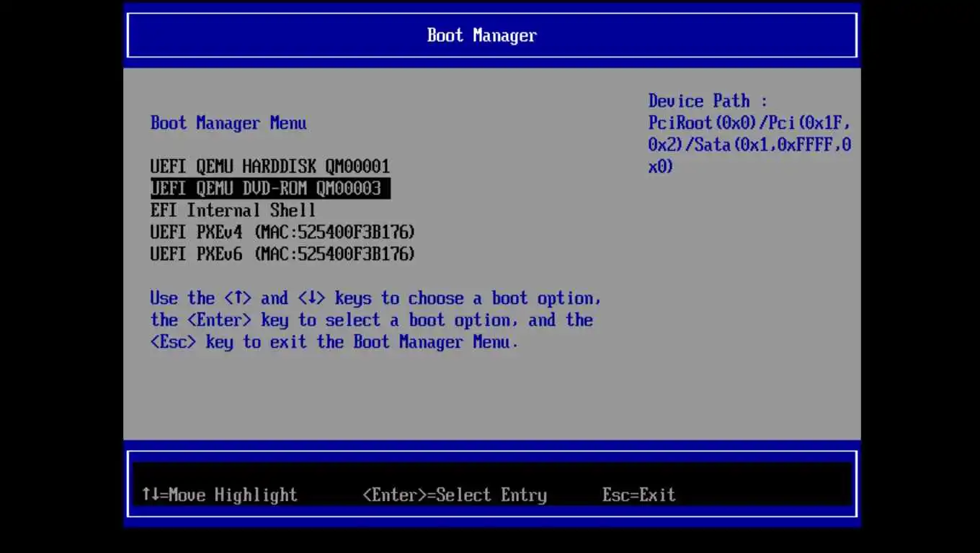Viewport: 980px width, 553px height.
Task: Click the Enter=Select Entry hint
Action: 455,495
